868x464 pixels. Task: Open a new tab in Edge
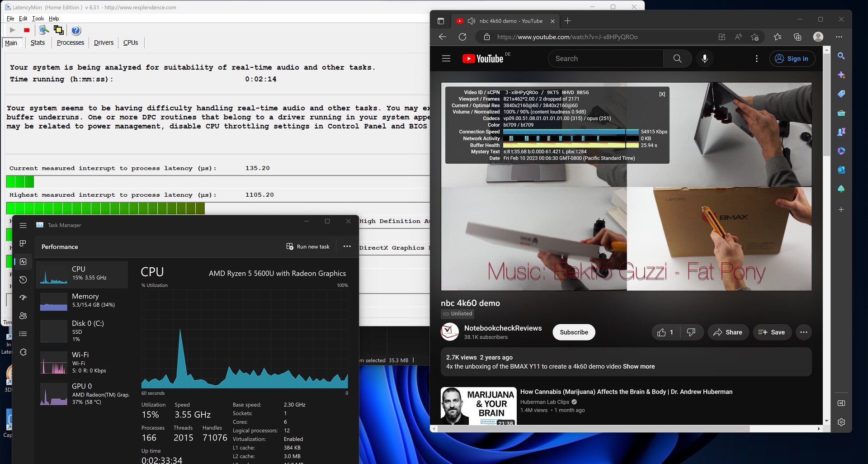567,21
